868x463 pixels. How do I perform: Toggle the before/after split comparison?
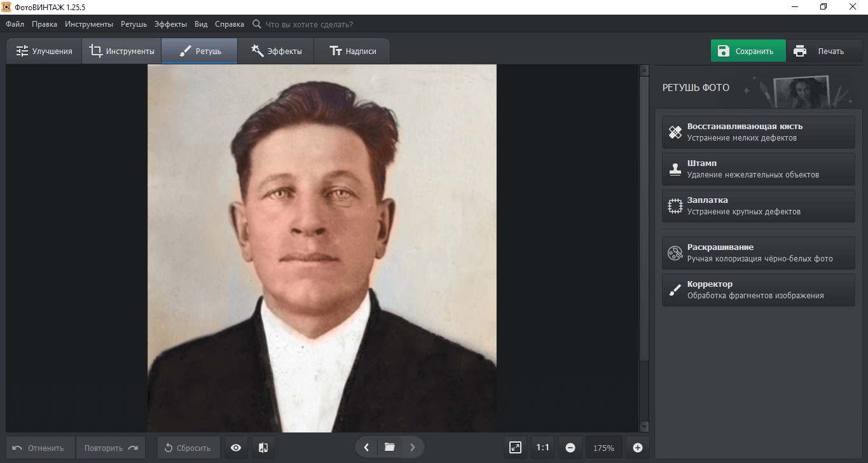[263, 448]
